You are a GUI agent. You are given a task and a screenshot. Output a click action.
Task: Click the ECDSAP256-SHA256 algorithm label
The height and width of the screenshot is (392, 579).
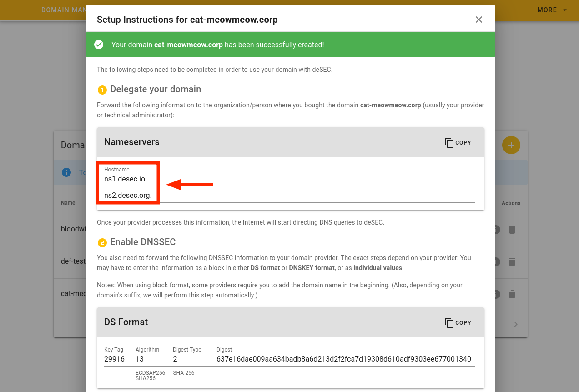click(x=151, y=376)
